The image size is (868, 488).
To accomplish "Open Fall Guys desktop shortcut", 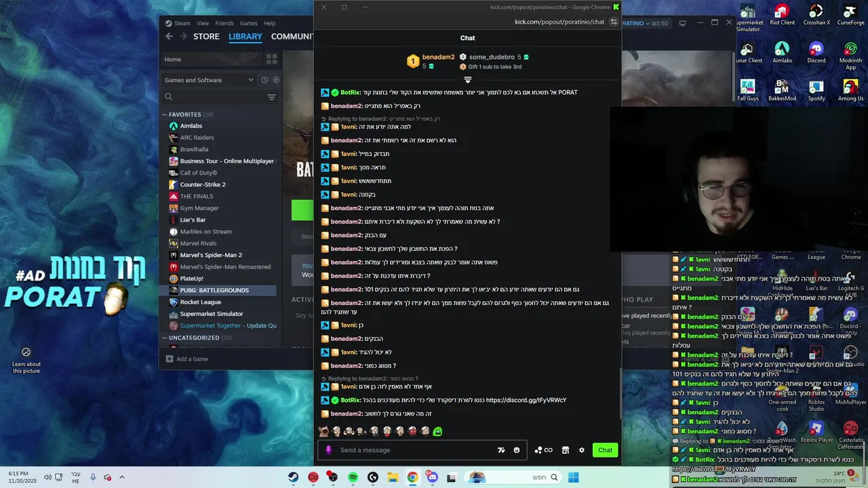I will 748,91.
